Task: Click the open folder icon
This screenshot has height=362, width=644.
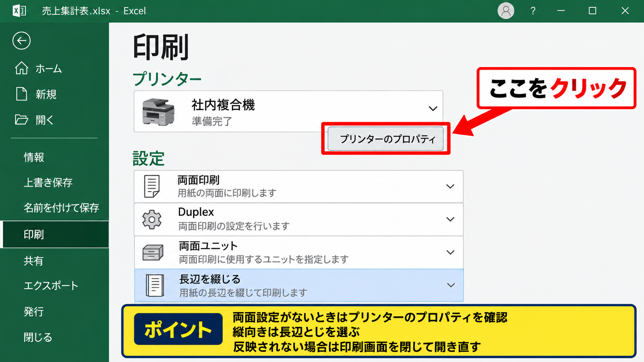Action: (22, 120)
